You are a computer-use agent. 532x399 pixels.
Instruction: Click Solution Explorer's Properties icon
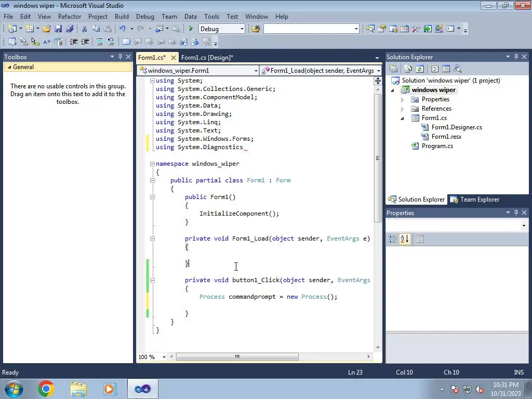tap(393, 69)
